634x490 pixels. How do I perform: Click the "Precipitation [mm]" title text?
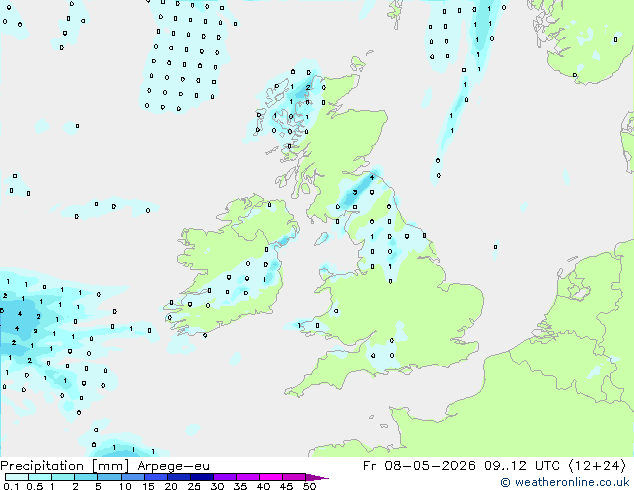[64, 466]
